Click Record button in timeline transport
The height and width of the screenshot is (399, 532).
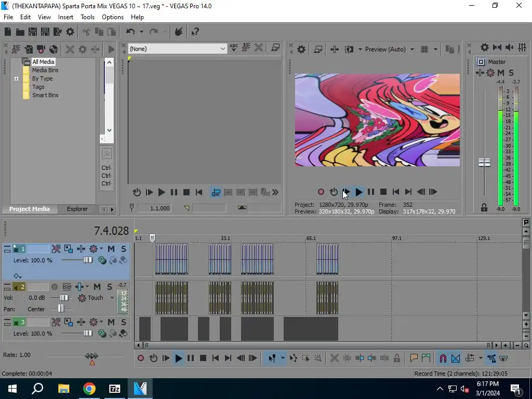(141, 358)
